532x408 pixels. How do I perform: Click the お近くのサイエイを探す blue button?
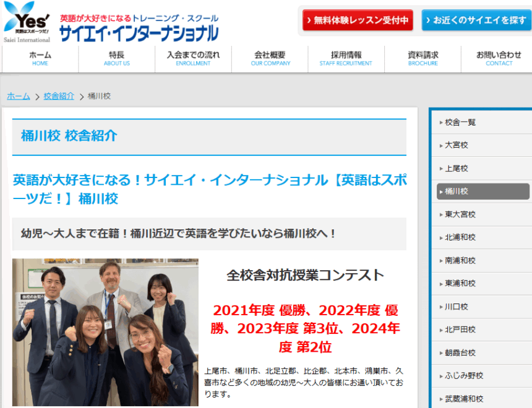(476, 20)
